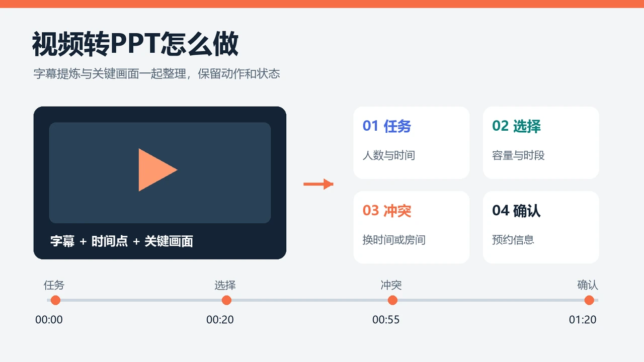Viewport: 644px width, 362px height.
Task: Click the timestamp 00:00
Action: (49, 320)
